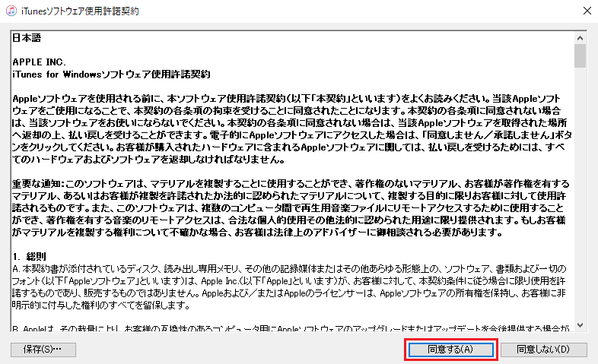Viewport: 598px width, 364px height.
Task: Click the iTunes icon in title bar
Action: tap(11, 11)
